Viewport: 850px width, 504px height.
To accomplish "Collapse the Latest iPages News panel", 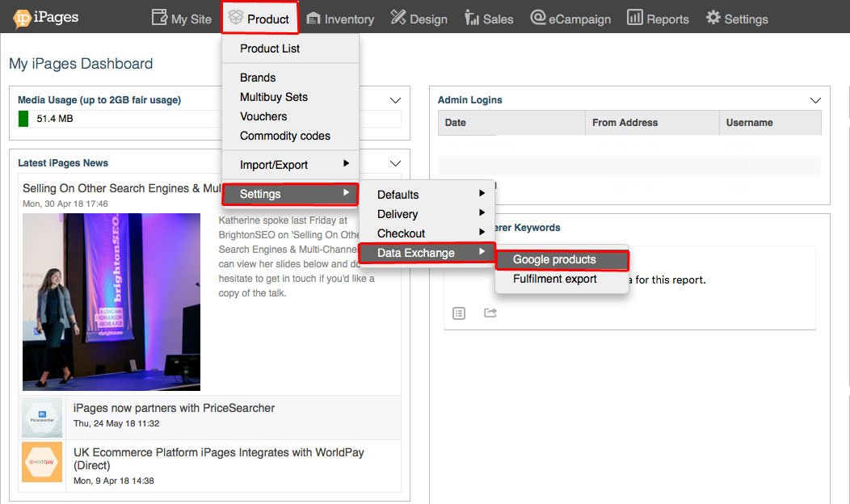I will [x=395, y=164].
